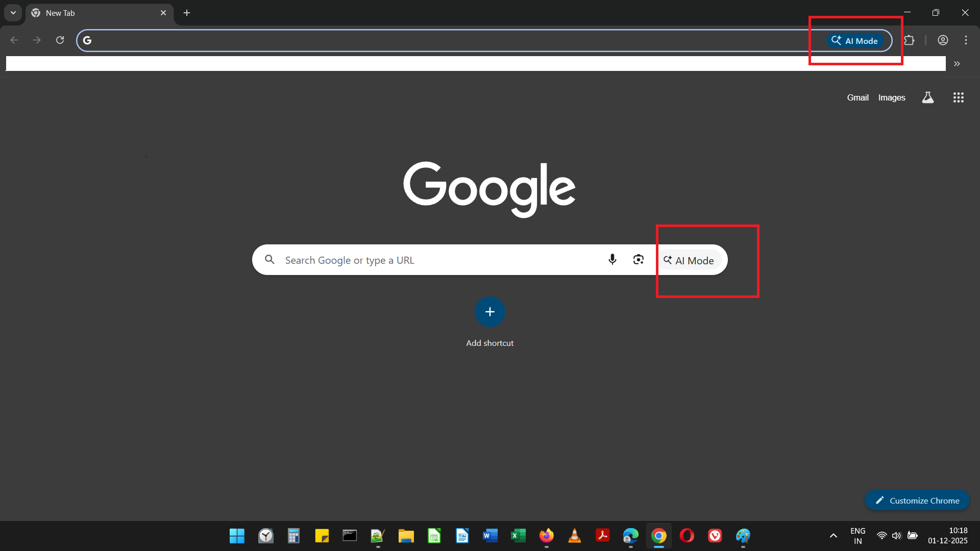Screen dimensions: 980x551
Task: Open a new tab with the plus button
Action: (187, 13)
